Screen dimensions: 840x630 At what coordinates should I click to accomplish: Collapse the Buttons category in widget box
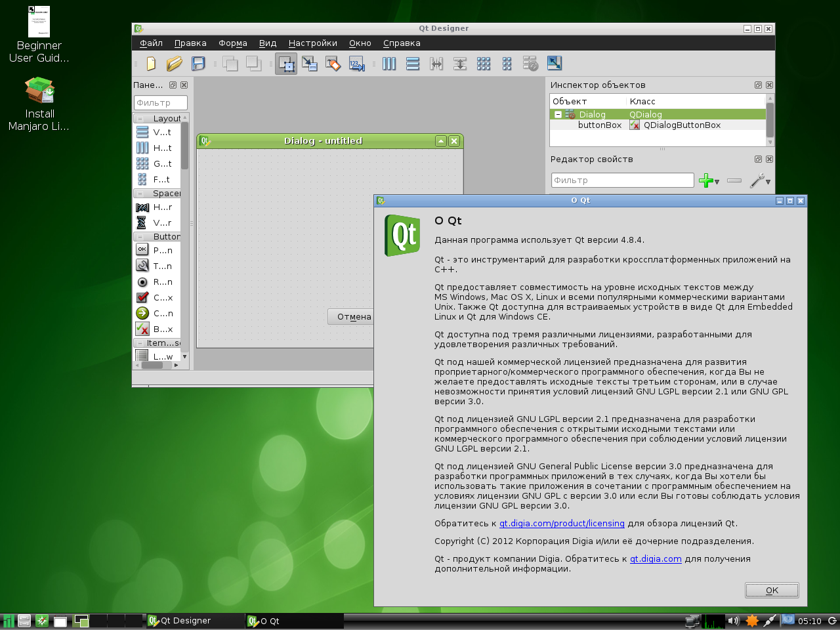[x=140, y=236]
